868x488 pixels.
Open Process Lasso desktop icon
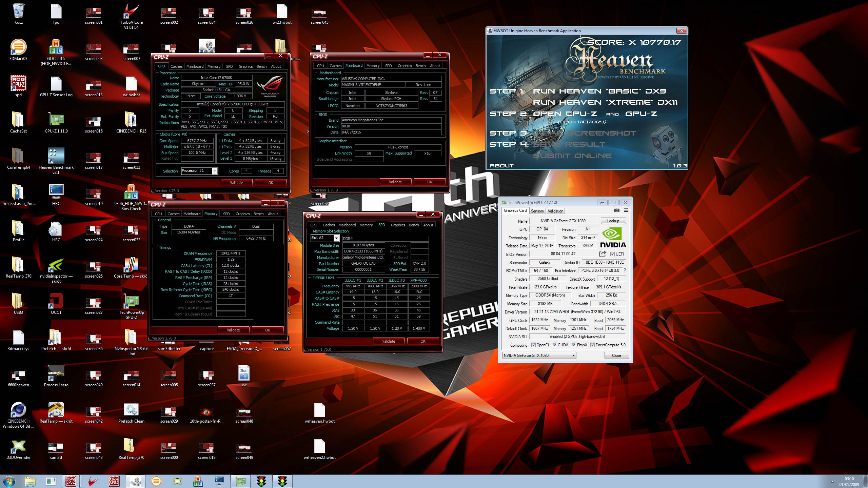click(x=56, y=376)
